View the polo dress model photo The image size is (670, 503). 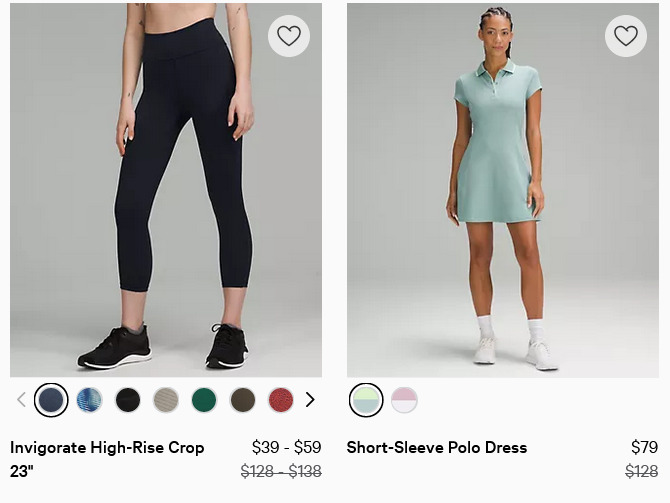pos(503,190)
